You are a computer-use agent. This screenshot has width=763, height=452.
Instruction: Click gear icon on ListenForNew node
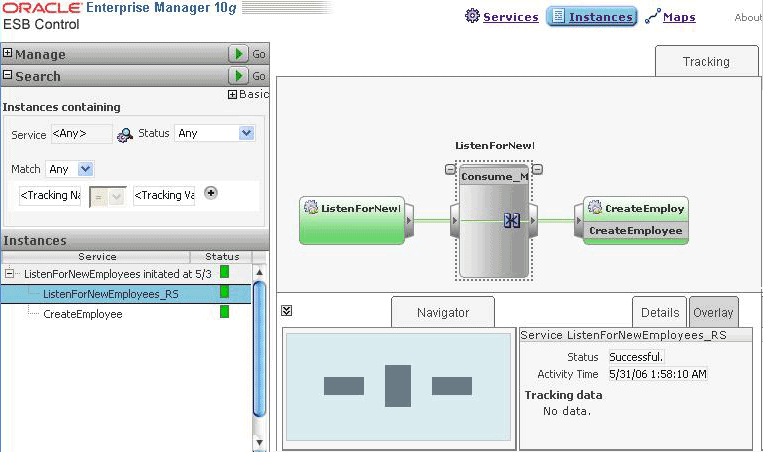click(x=311, y=207)
